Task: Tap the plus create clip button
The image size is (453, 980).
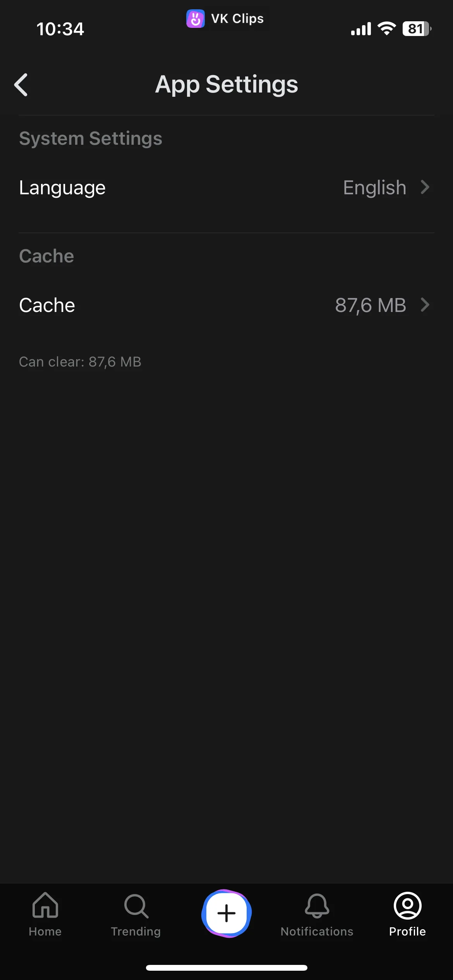Action: 226,913
